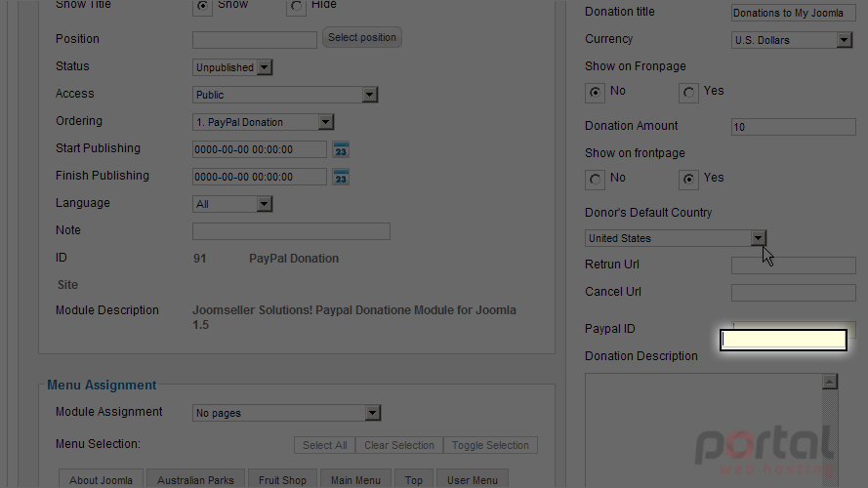Click the Select All button
This screenshot has height=488, width=868.
pos(325,445)
